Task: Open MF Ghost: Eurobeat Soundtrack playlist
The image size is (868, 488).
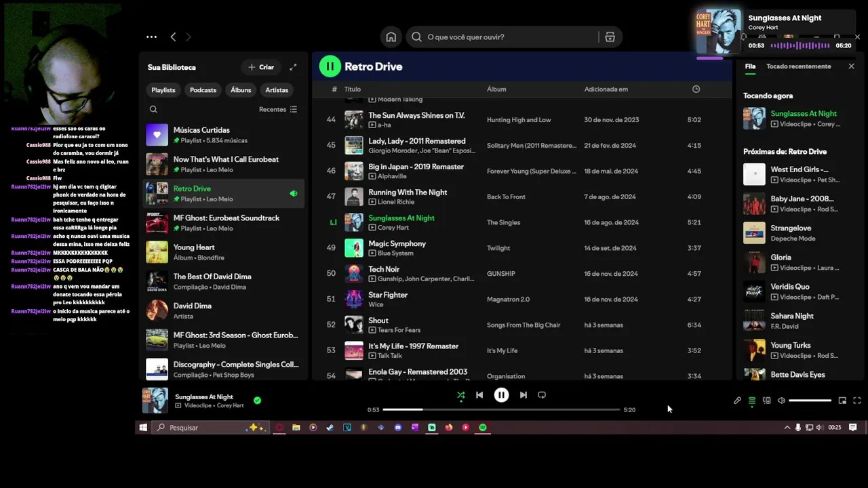Action: pos(224,222)
